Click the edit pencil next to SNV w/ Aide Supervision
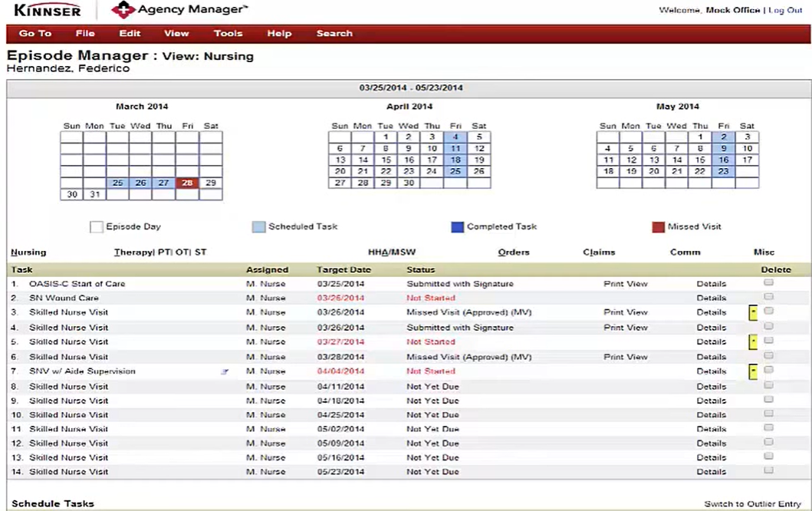The image size is (812, 511). tap(224, 371)
